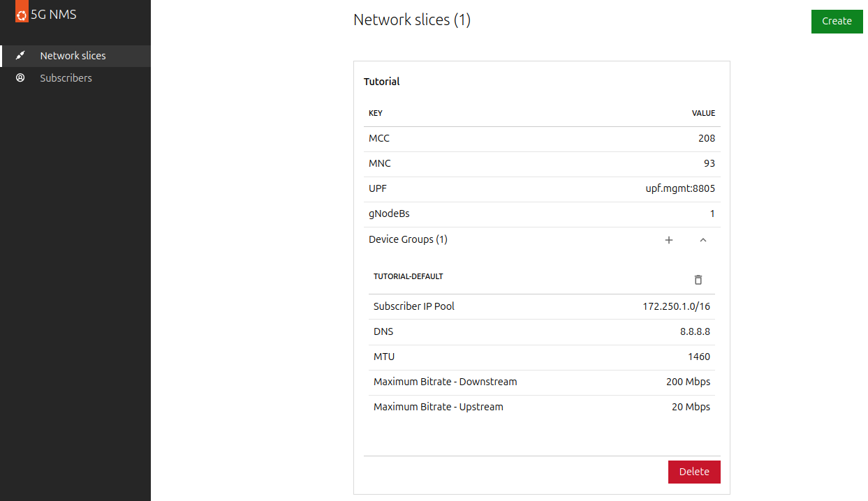Click the Tutorial slice card heading
This screenshot has width=868, height=501.
(382, 82)
